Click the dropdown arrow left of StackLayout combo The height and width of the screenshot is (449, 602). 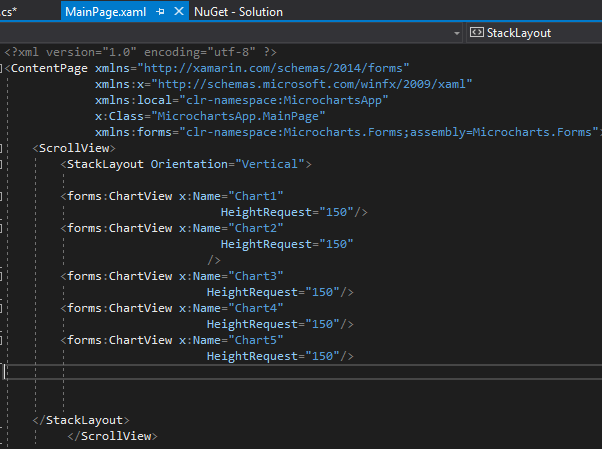tap(457, 33)
